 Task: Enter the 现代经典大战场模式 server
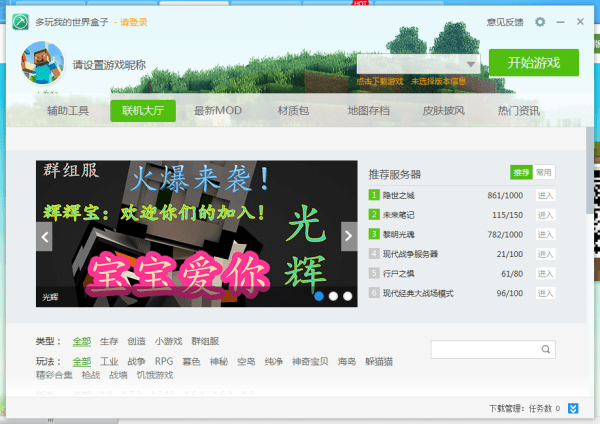545,293
